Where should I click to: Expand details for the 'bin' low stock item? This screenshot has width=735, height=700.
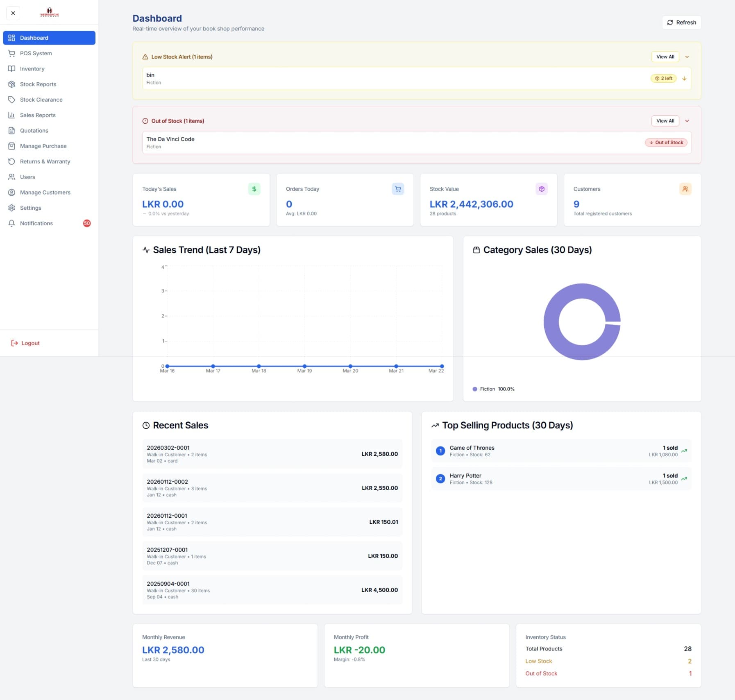click(x=685, y=78)
